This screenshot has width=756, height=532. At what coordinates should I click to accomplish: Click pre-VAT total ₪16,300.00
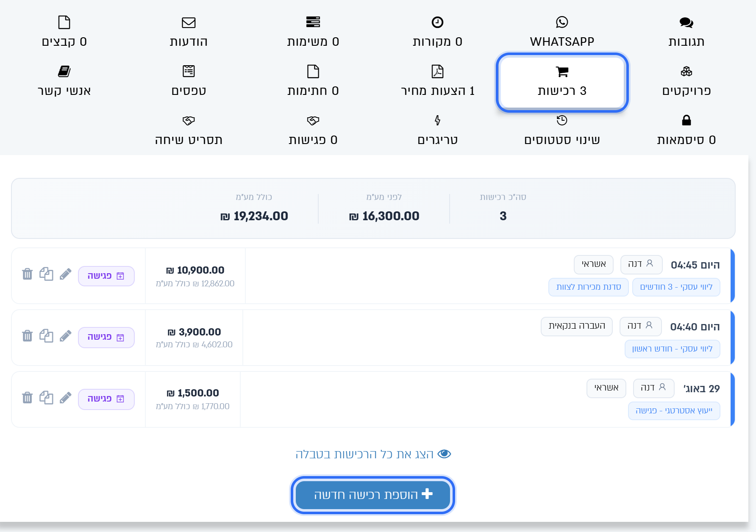pyautogui.click(x=384, y=216)
